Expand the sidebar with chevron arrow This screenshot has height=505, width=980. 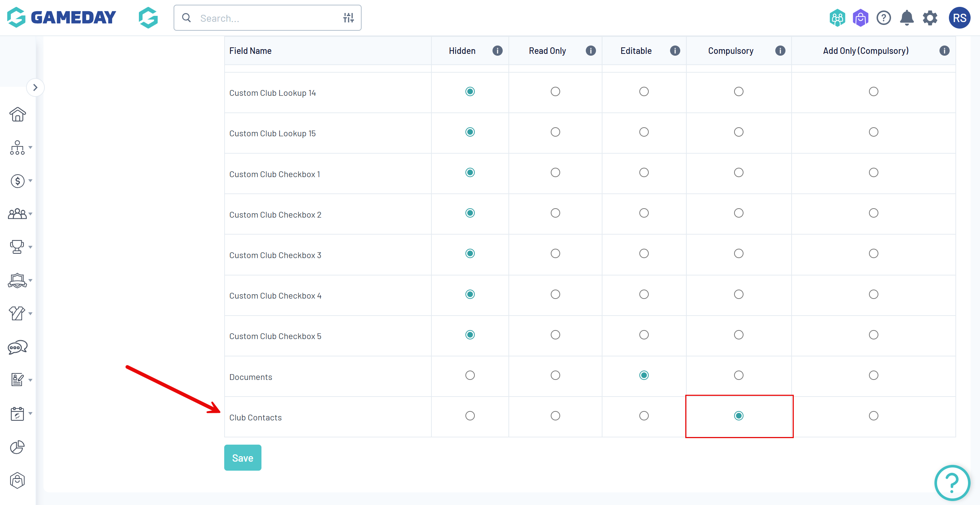click(35, 87)
